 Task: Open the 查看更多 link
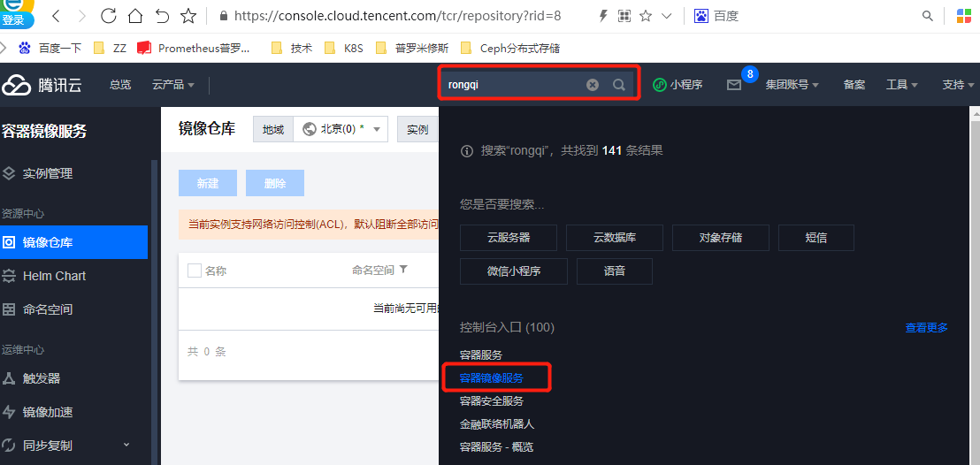[927, 327]
